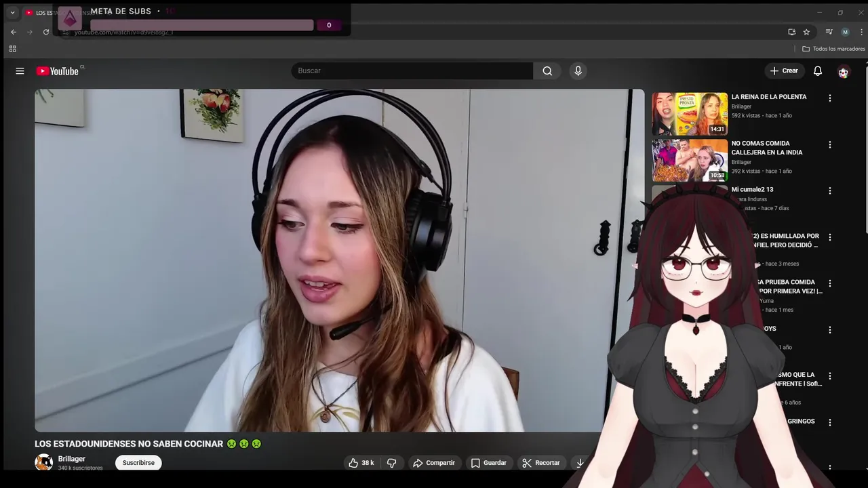
Task: Open NO COMAS COMIDA CALLEJERA EN LA INDIA title
Action: point(767,148)
